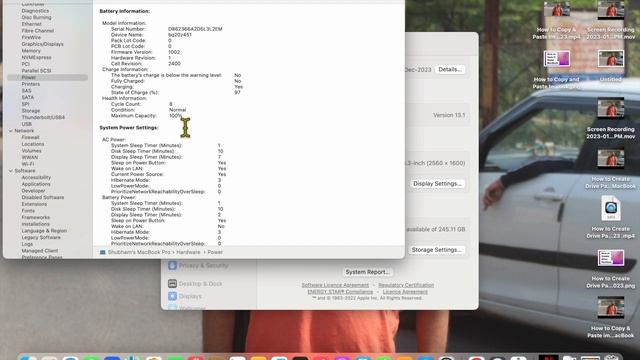Select Desktop & Dock in System Settings

click(200, 284)
